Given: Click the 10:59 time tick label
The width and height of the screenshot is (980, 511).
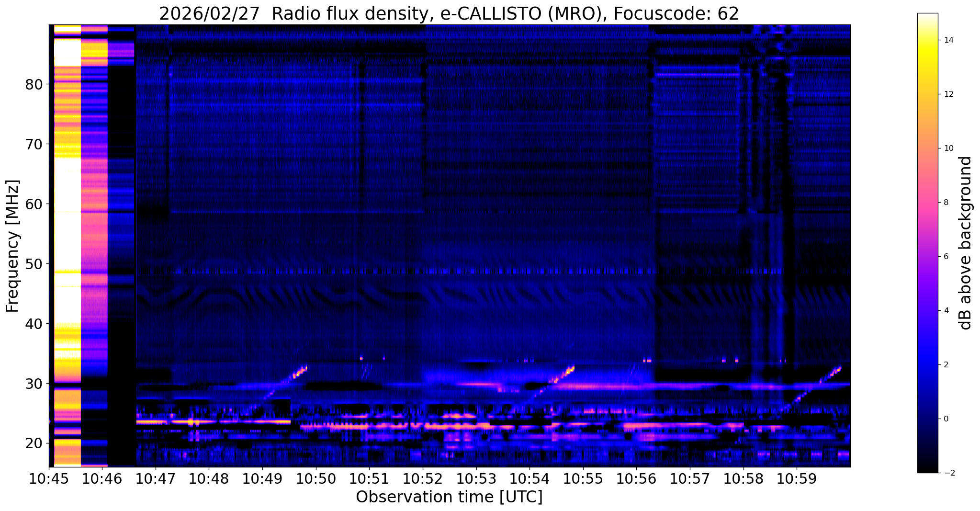Looking at the screenshot, I should point(797,479).
